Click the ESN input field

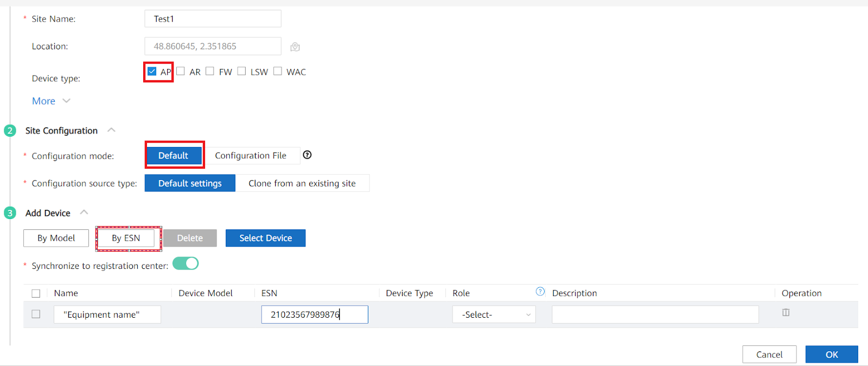(x=315, y=314)
